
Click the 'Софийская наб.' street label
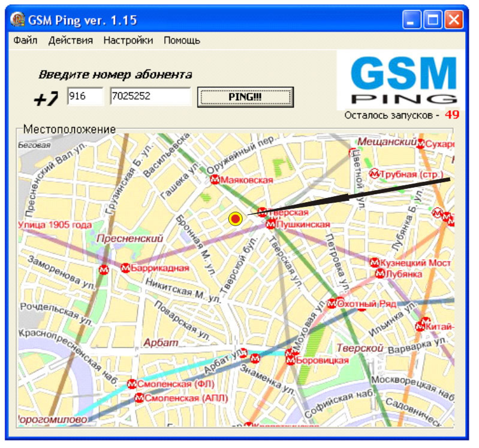tap(339, 403)
